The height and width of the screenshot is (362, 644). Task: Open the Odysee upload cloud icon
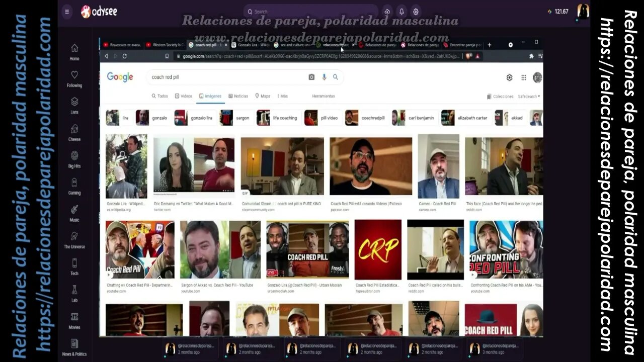pos(387,12)
